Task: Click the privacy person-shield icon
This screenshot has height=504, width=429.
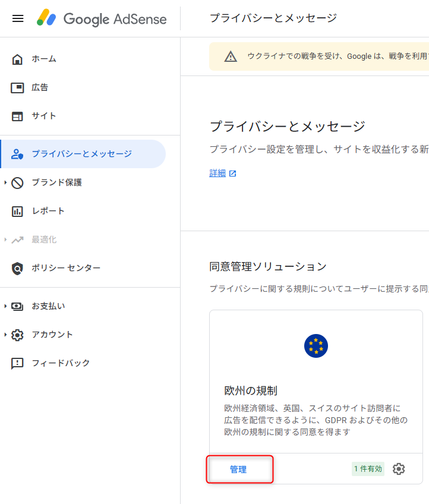Action: click(x=17, y=154)
